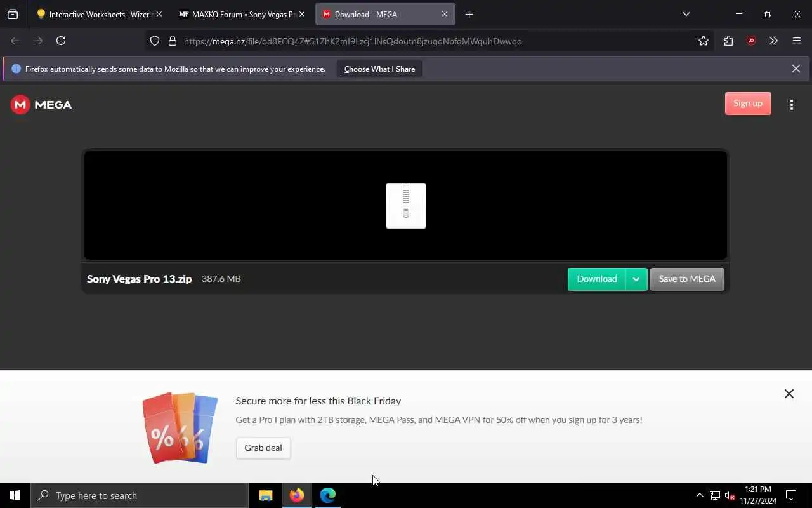This screenshot has height=508, width=812.
Task: Click the network status tray icon
Action: (715, 495)
